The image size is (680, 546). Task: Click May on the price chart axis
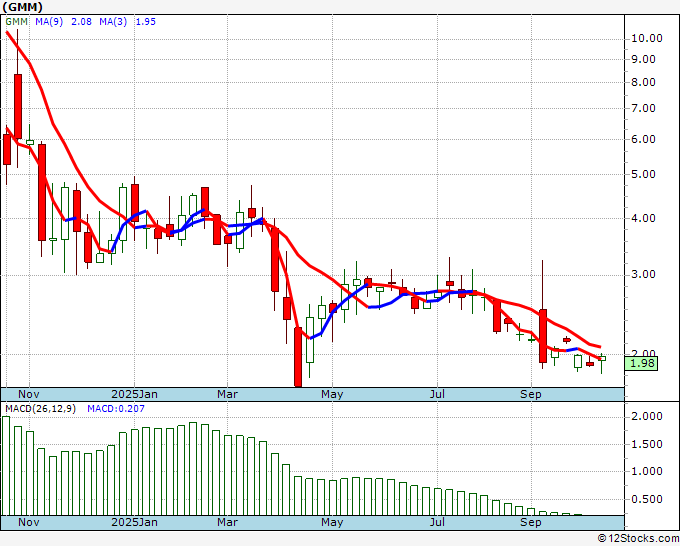click(332, 394)
